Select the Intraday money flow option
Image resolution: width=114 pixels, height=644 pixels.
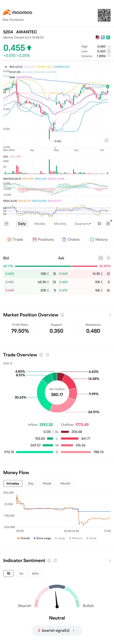pos(13,483)
